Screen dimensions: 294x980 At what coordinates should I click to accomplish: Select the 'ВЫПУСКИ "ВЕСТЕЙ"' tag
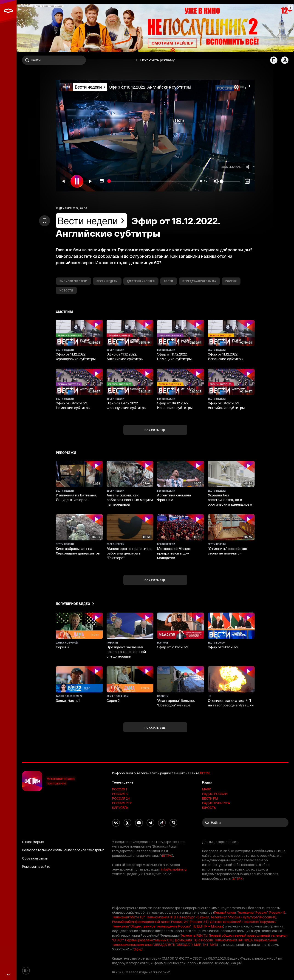tap(73, 281)
